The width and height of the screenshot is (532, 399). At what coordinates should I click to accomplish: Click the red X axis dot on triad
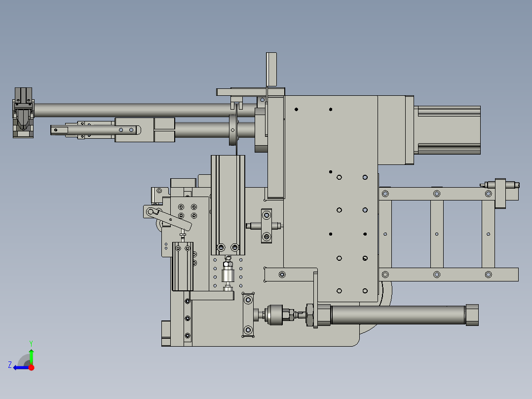tap(31, 367)
